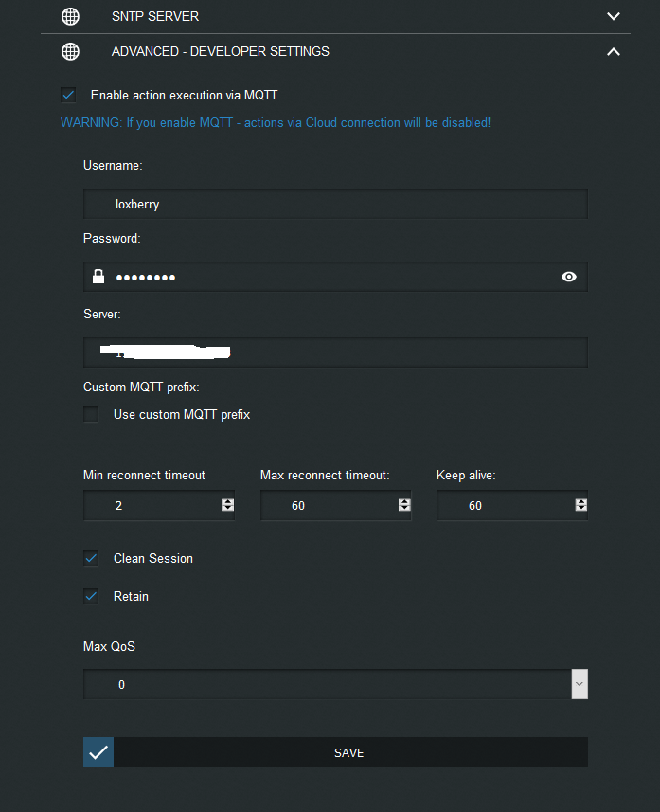Open the Max QoS dropdown arrow

pyautogui.click(x=580, y=684)
